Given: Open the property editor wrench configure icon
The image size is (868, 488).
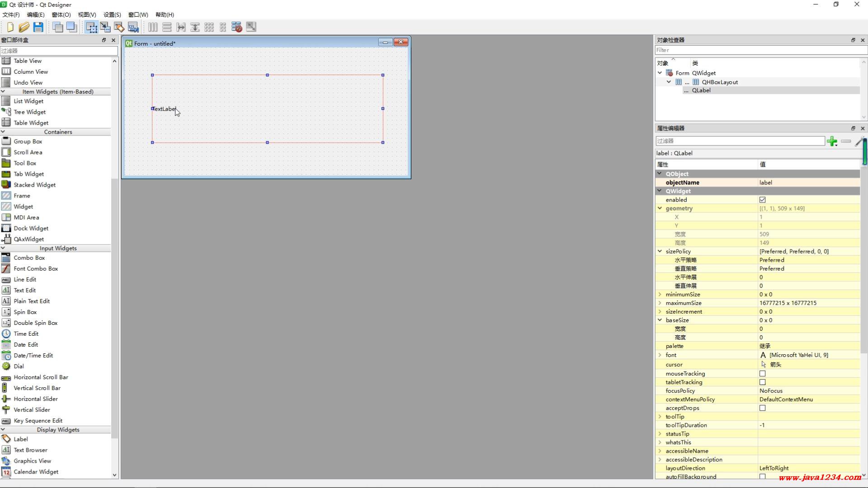Looking at the screenshot, I should (859, 141).
